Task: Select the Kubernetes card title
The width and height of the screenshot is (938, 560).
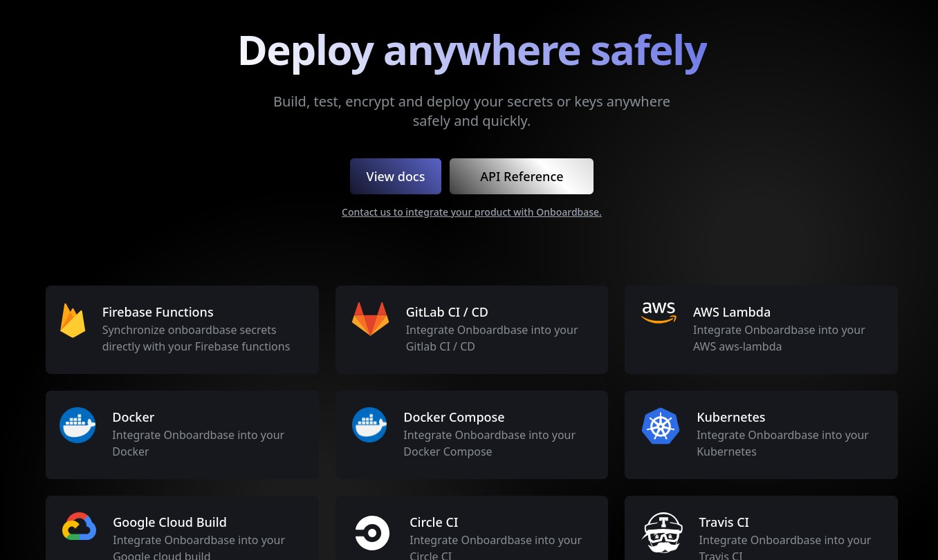Action: pyautogui.click(x=731, y=417)
